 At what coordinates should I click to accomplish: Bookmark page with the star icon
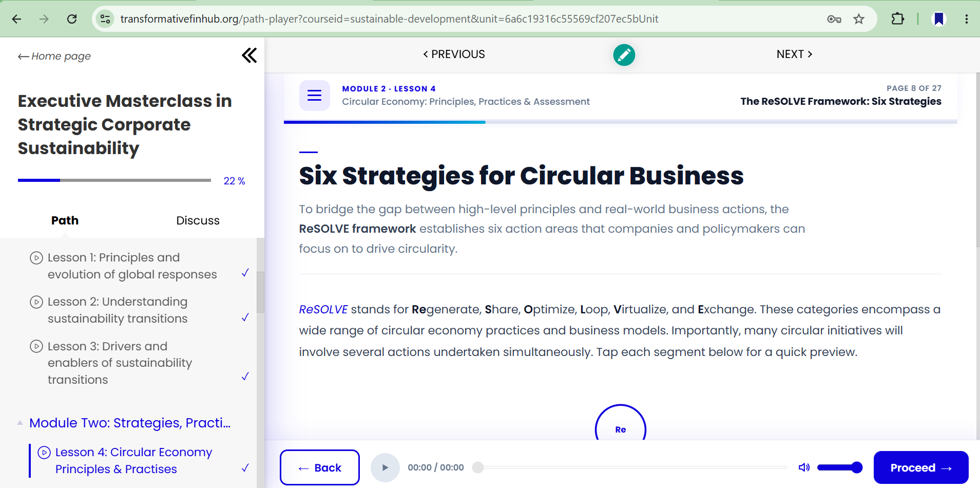point(859,19)
